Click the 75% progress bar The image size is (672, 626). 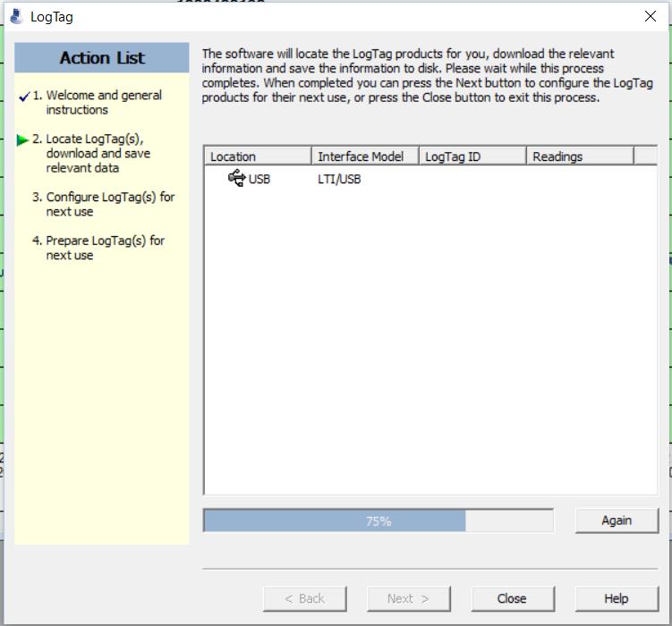point(379,520)
